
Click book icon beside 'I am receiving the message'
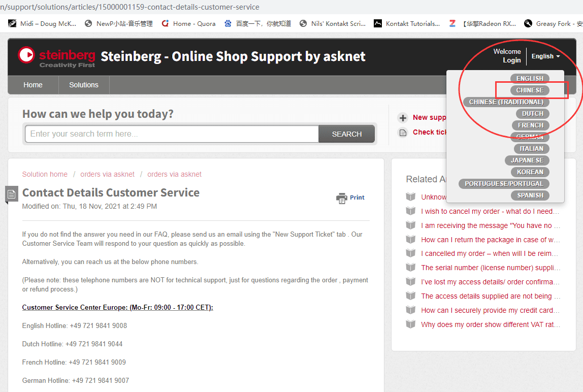click(x=410, y=225)
